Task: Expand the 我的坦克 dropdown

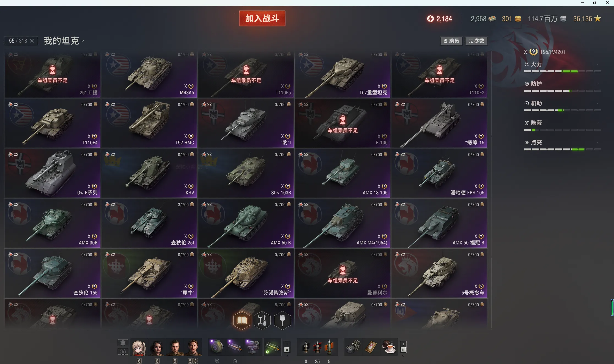Action: pyautogui.click(x=64, y=41)
